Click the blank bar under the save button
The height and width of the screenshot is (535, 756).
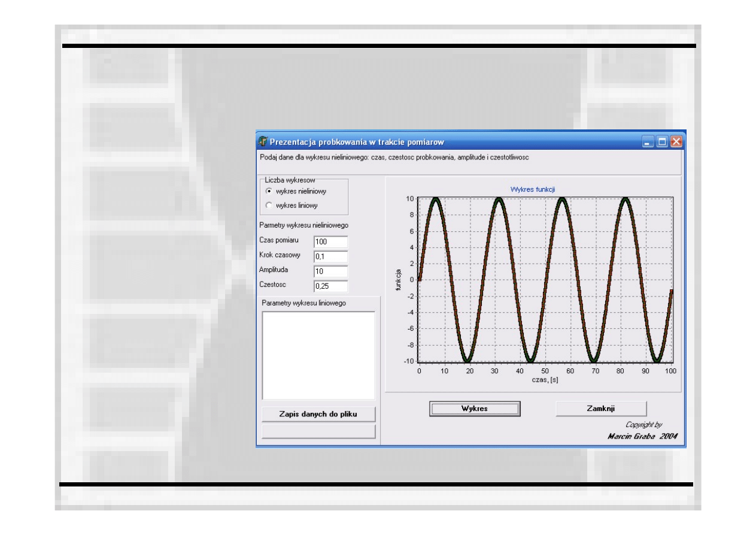click(x=318, y=432)
